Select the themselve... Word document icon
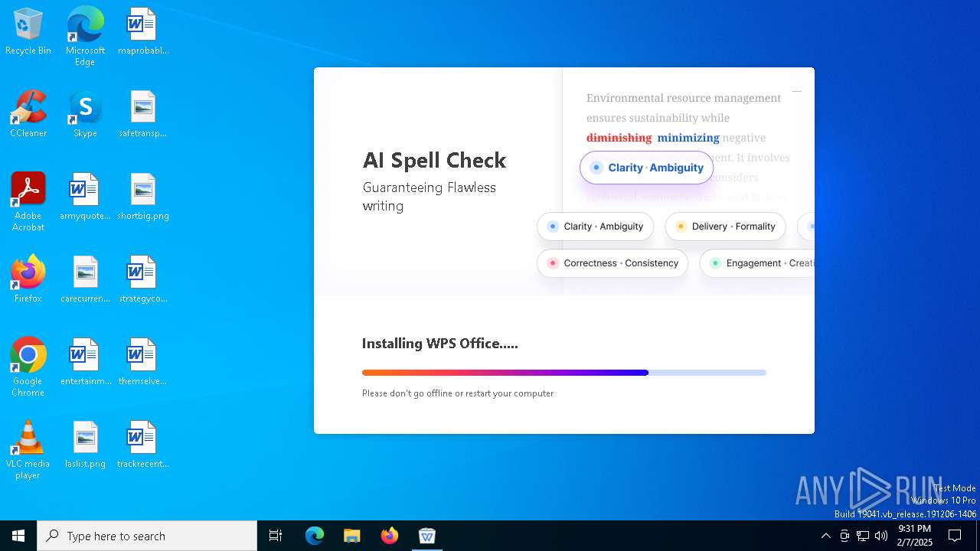This screenshot has width=980, height=551. click(x=142, y=363)
